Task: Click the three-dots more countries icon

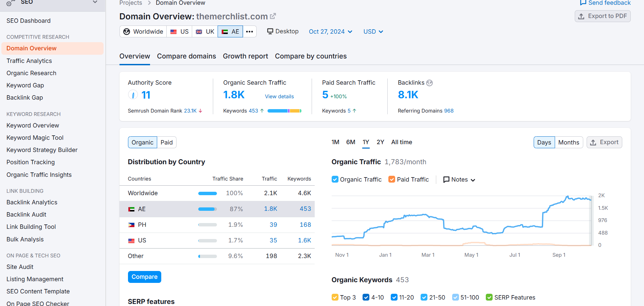Action: (250, 32)
